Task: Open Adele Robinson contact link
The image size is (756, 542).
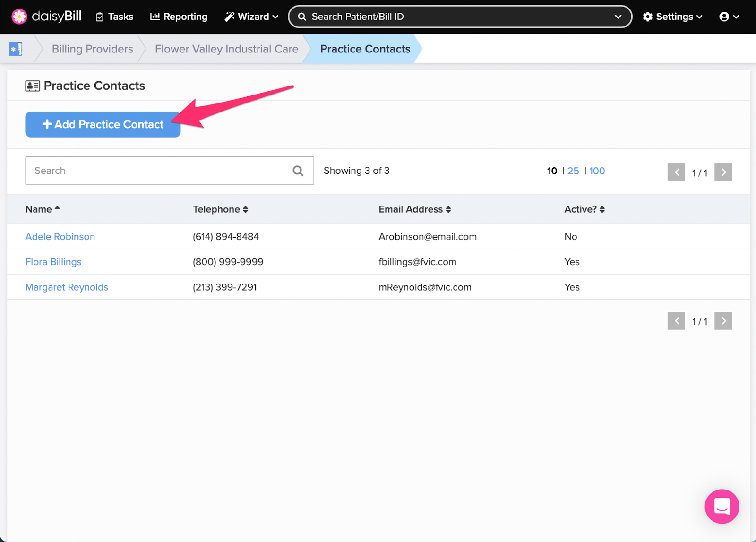Action: 60,237
